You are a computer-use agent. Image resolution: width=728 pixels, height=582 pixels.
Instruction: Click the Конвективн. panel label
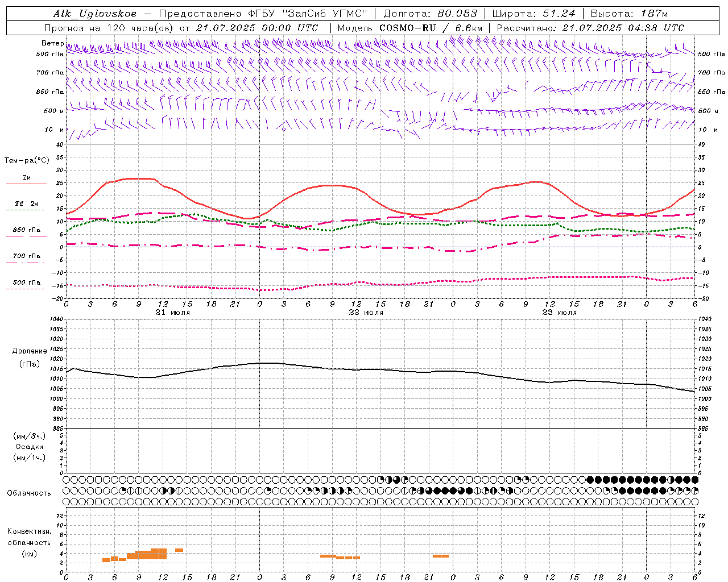(30, 531)
